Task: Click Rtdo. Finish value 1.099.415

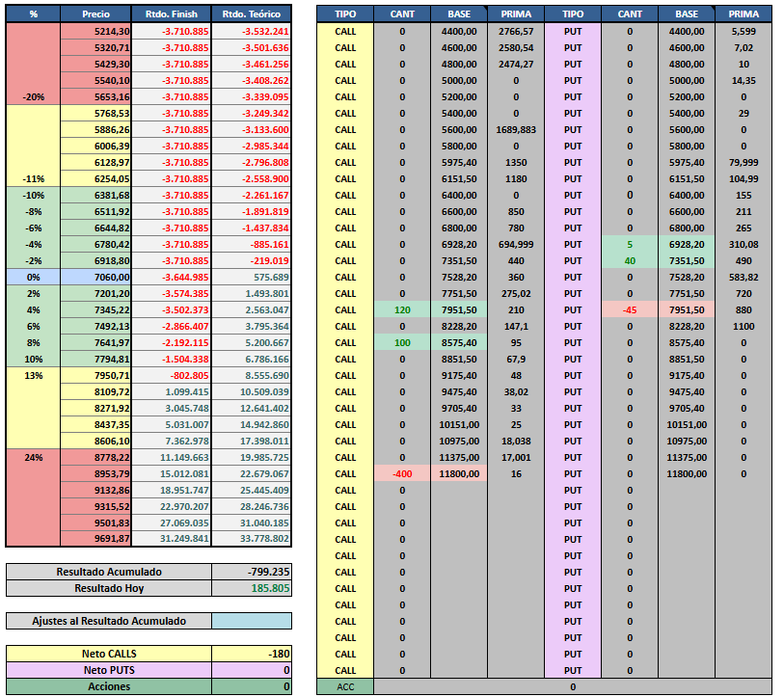Action: [x=171, y=392]
